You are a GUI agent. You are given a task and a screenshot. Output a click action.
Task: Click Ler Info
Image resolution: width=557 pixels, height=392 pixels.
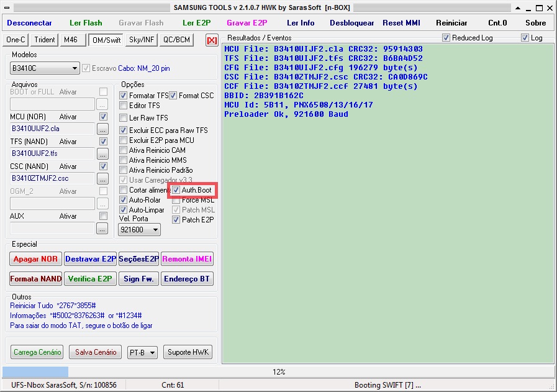[301, 23]
